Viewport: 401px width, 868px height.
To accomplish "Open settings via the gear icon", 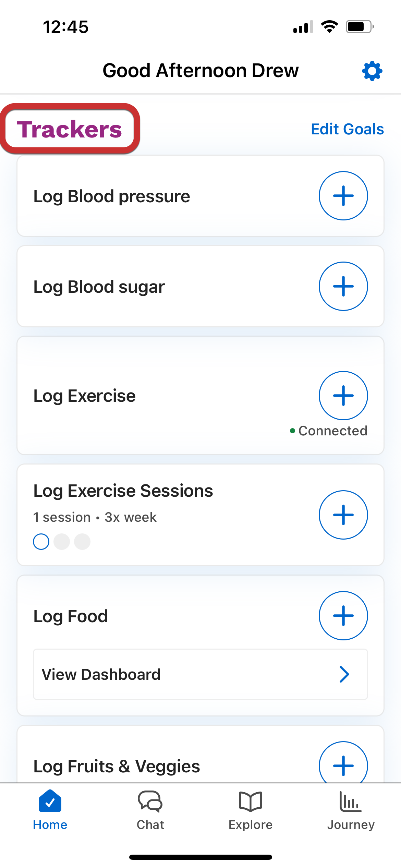I will click(372, 71).
